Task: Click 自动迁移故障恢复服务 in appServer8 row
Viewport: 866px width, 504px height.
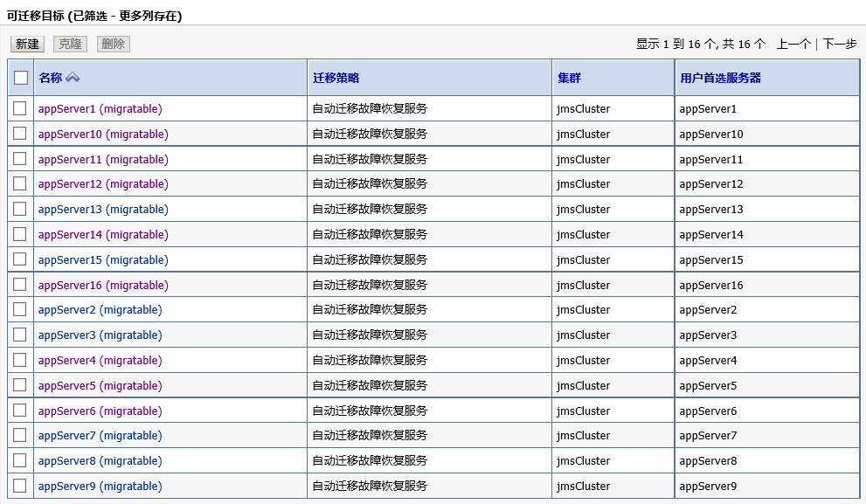Action: coord(370,461)
